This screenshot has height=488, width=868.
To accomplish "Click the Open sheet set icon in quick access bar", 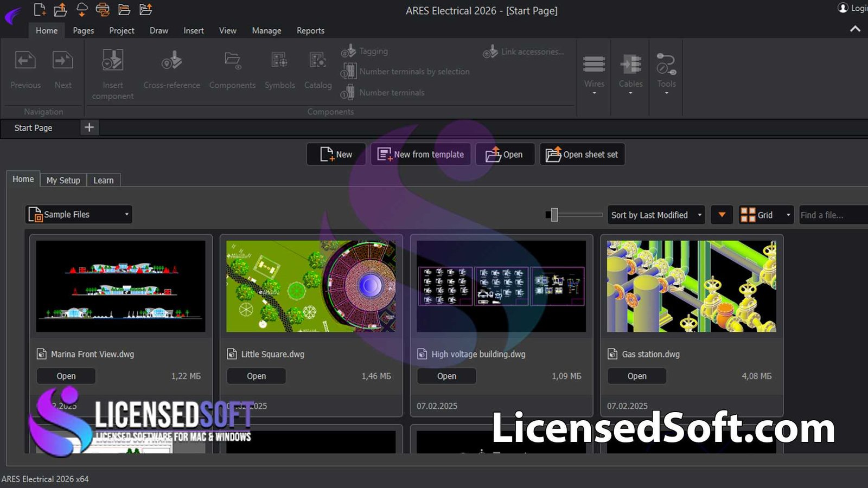I will (145, 9).
